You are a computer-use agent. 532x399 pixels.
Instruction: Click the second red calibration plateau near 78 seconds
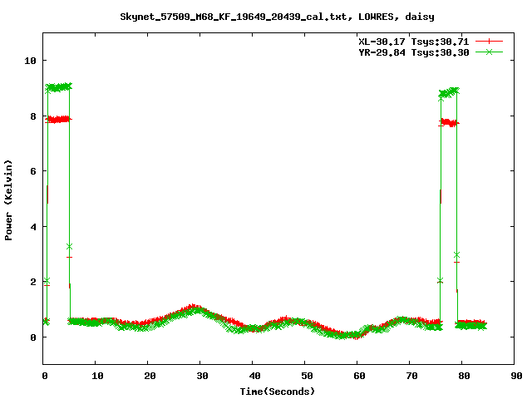pos(449,123)
